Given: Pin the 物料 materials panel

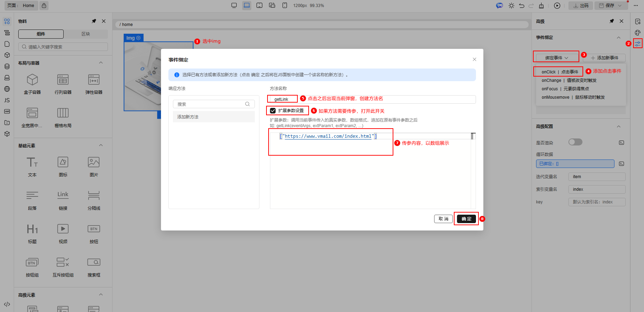Looking at the screenshot, I should click(x=94, y=21).
